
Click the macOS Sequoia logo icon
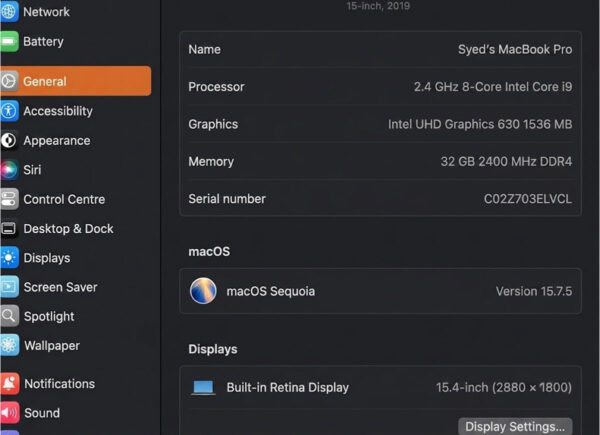coord(203,291)
